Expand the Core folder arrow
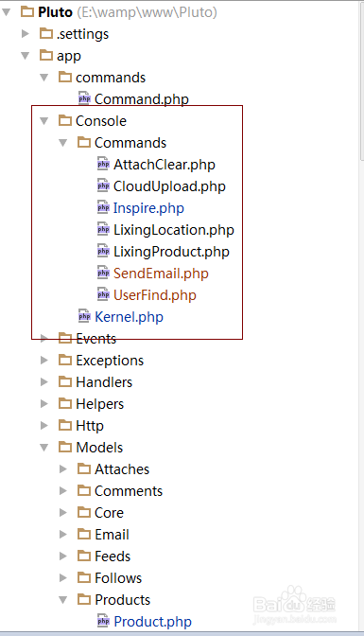Screen dimensions: 364x636 [62, 512]
